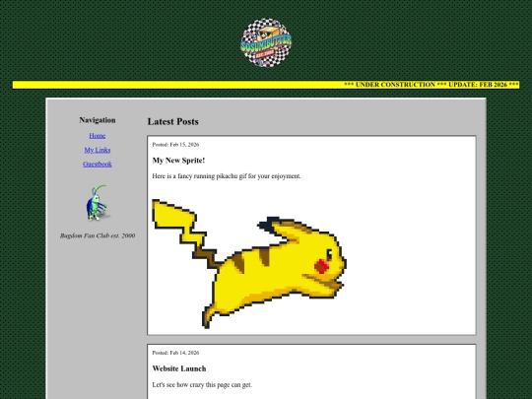Click the Bugdom bug character image
This screenshot has width=532, height=399.
98,203
